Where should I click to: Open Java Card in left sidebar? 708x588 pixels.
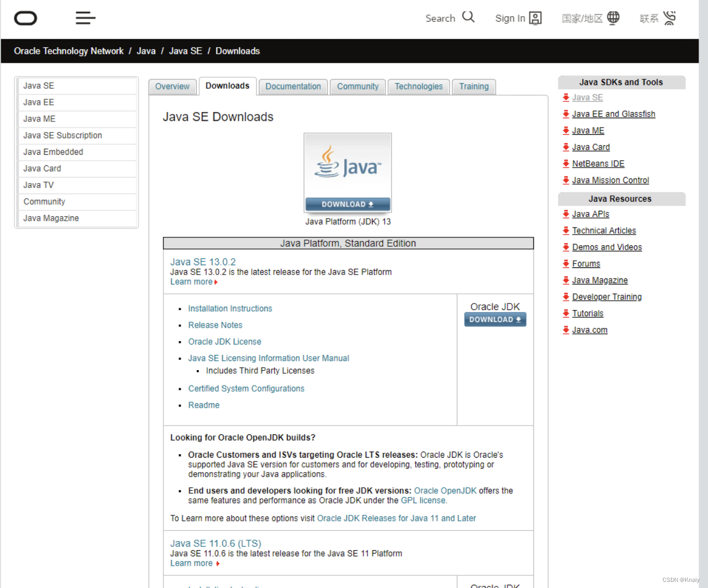point(77,169)
